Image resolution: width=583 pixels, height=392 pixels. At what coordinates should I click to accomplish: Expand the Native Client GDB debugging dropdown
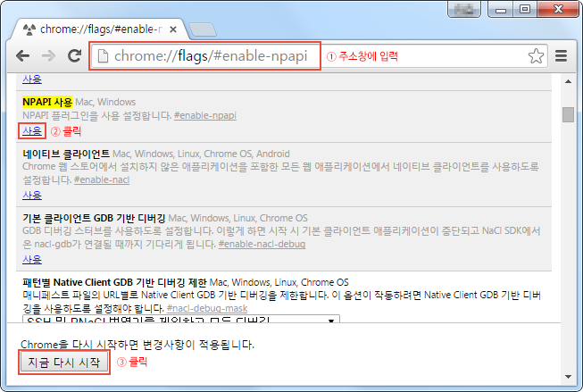[x=181, y=319]
